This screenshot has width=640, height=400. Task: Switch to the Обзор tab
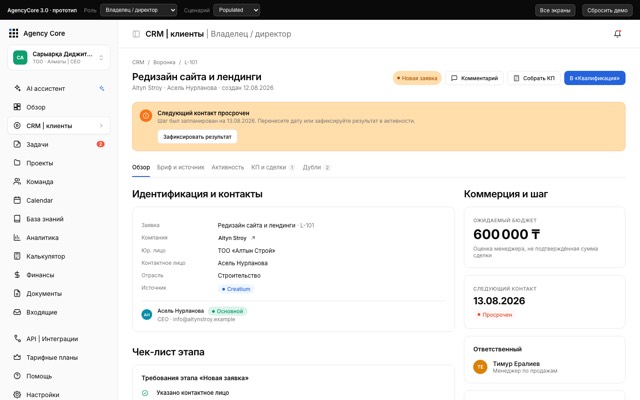point(141,167)
